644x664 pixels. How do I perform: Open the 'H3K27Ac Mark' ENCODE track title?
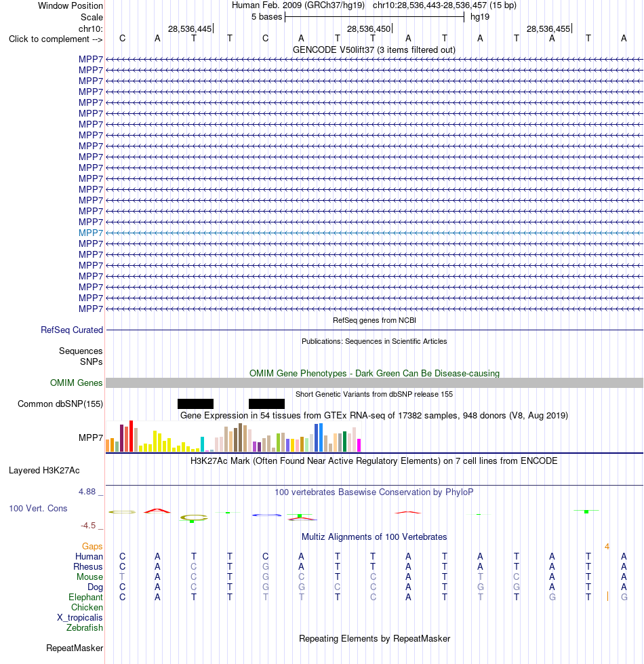[374, 461]
